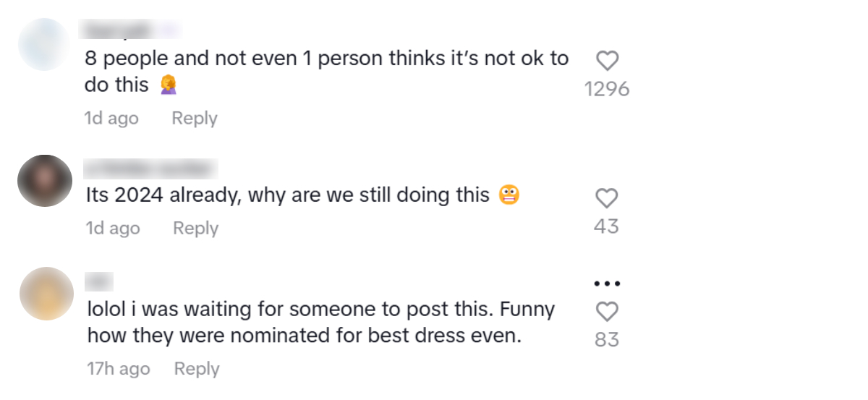Click "1d ago" under the 2024 comment

[x=113, y=229]
